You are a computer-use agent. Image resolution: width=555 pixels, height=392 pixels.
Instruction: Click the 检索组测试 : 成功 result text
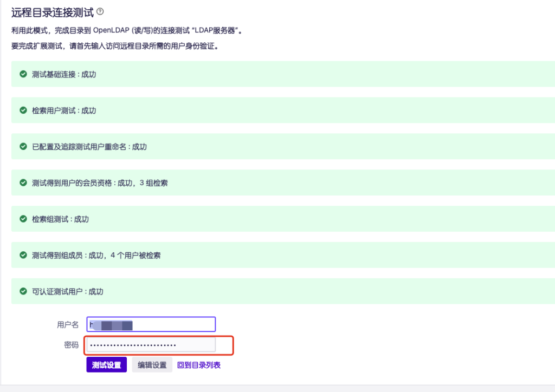click(60, 219)
